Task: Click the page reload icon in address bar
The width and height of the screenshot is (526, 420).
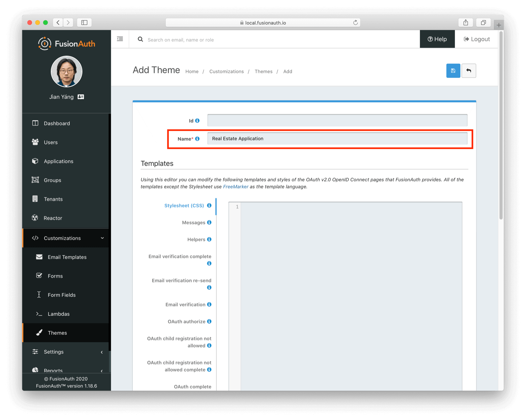Action: 355,23
